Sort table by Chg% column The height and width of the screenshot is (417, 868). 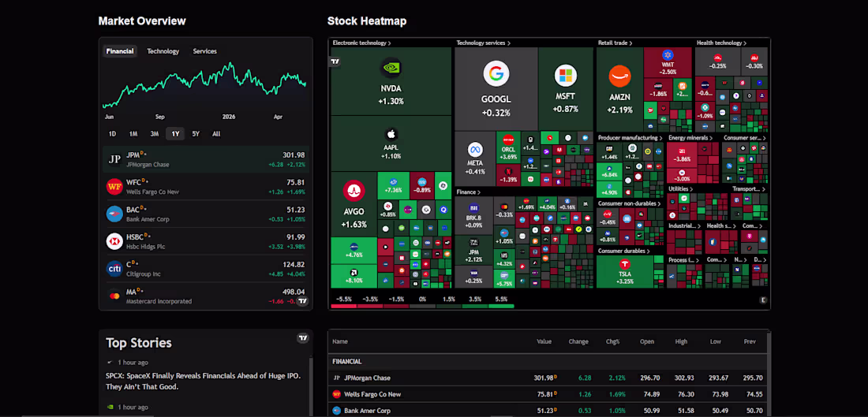(x=612, y=342)
